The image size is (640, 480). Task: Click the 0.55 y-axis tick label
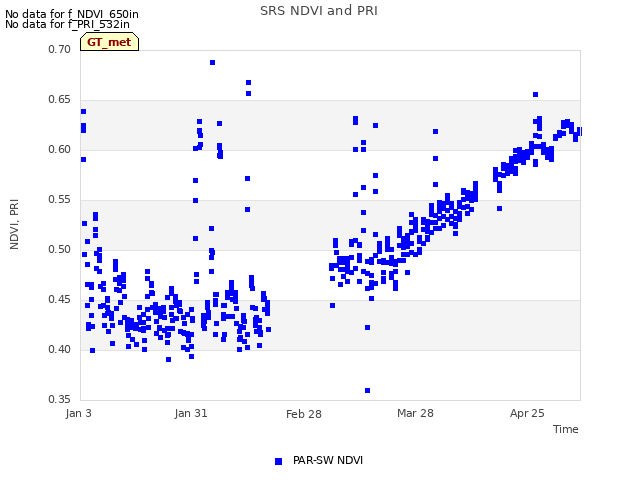(x=59, y=200)
